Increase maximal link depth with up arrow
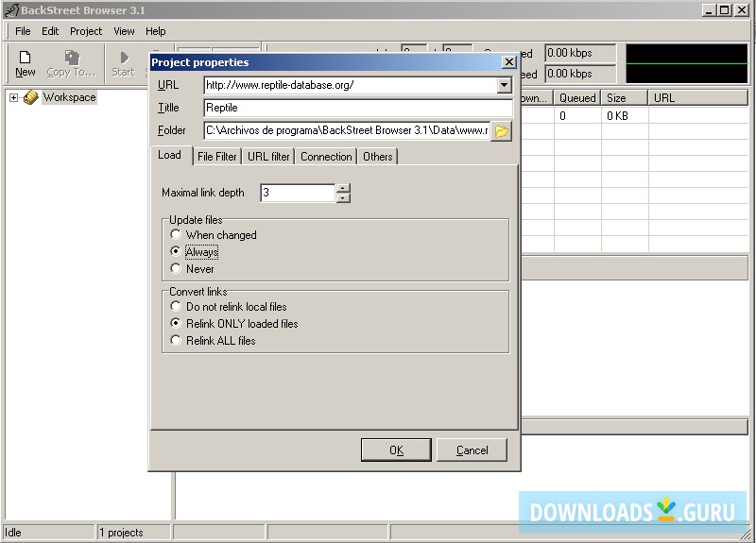Viewport: 756px width, 543px height. [343, 188]
